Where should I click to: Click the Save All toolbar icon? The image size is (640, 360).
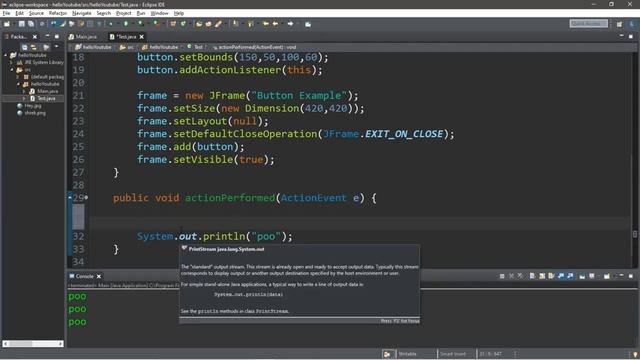pos(31,24)
